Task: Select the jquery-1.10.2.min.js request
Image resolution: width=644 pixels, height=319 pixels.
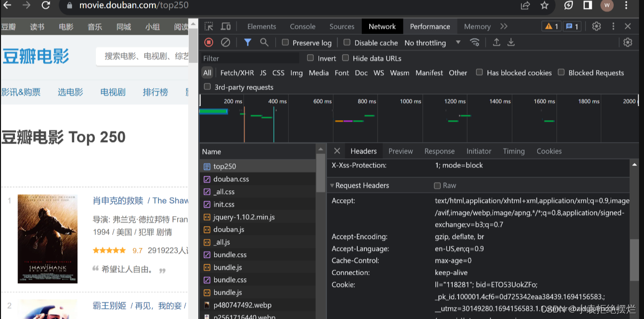Action: (257, 217)
